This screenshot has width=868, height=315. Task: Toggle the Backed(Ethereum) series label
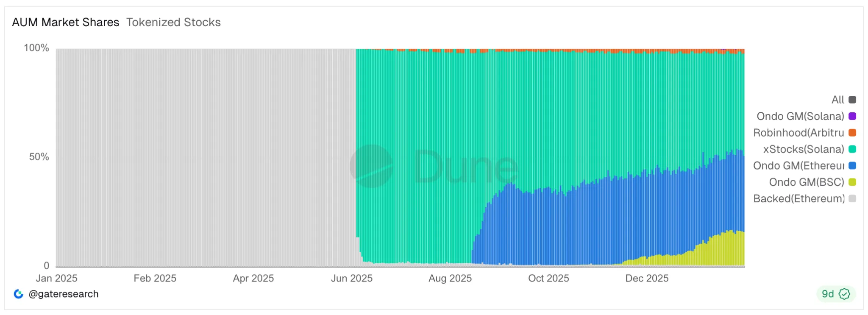tap(798, 199)
